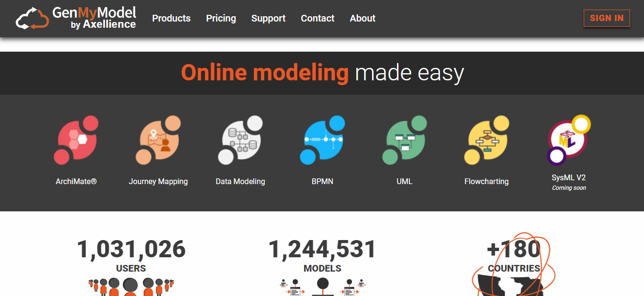Click the ArchiMate® label
This screenshot has height=296, width=644.
click(x=76, y=181)
